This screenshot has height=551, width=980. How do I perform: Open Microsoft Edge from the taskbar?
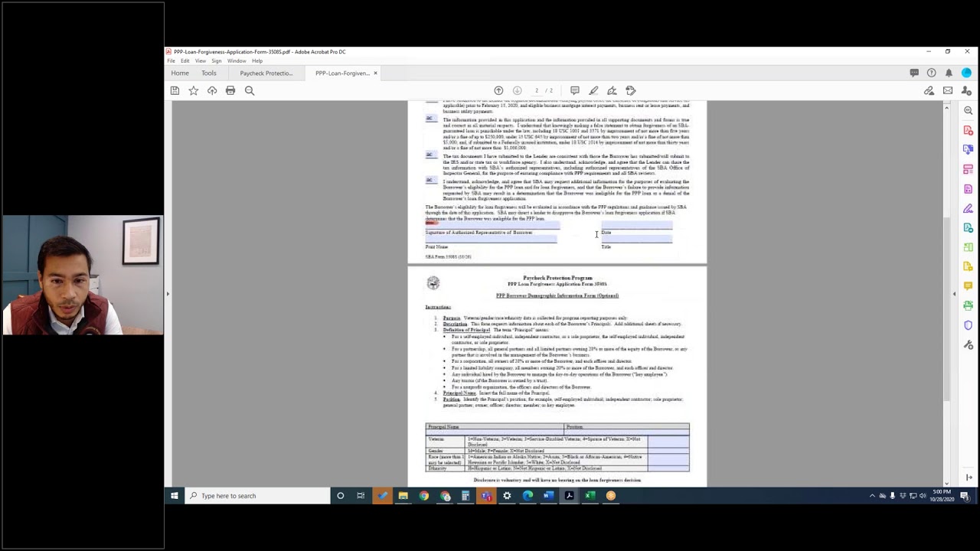(528, 496)
